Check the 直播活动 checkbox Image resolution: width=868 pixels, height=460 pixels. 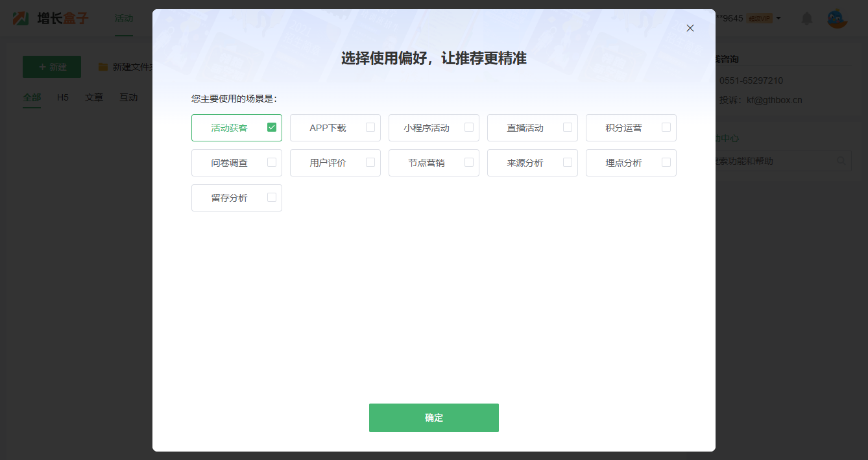(x=568, y=128)
